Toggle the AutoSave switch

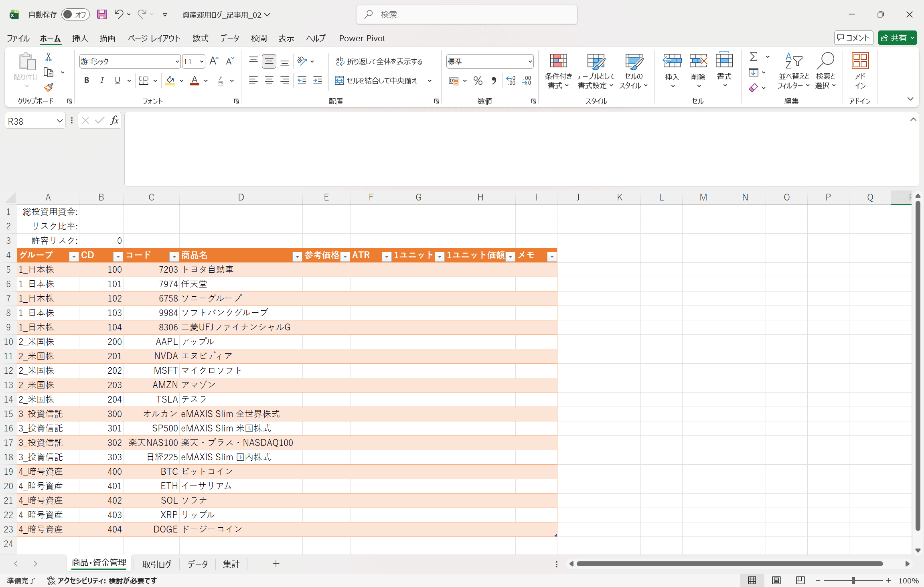[x=75, y=14]
